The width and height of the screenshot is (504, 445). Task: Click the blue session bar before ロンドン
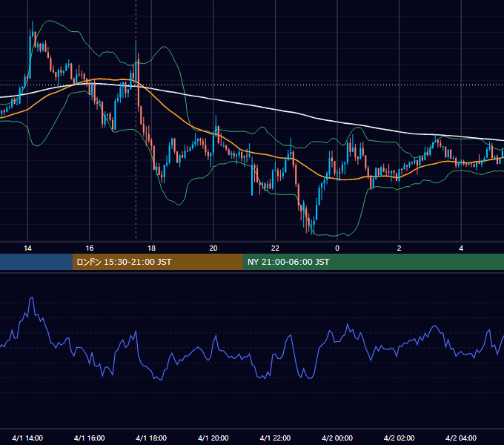point(36,262)
